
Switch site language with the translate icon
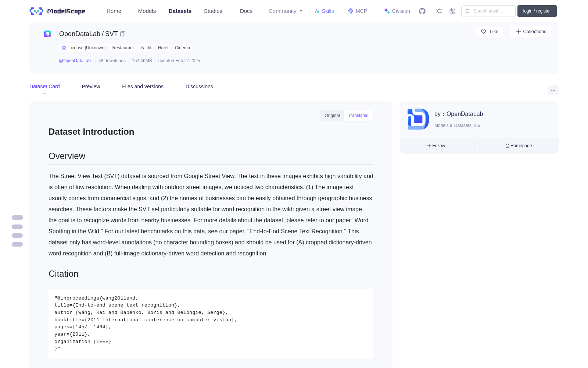coord(453,11)
